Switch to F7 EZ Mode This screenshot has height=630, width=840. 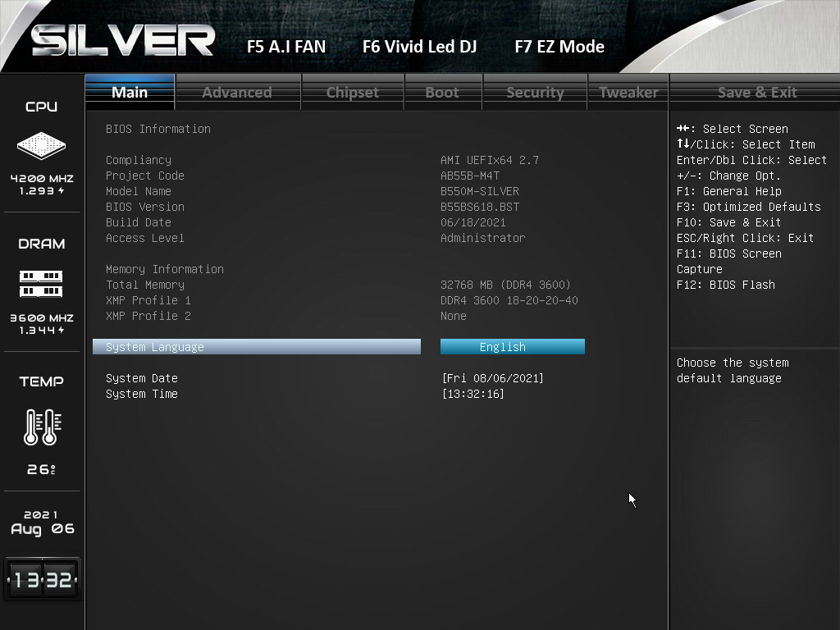[559, 47]
